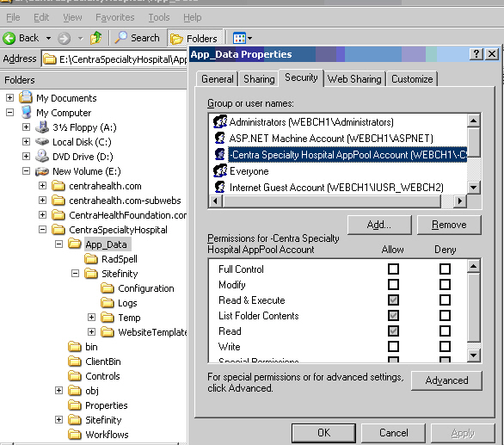The image size is (504, 445).
Task: Click down arrow of user names scrollbar
Action: click(x=474, y=187)
